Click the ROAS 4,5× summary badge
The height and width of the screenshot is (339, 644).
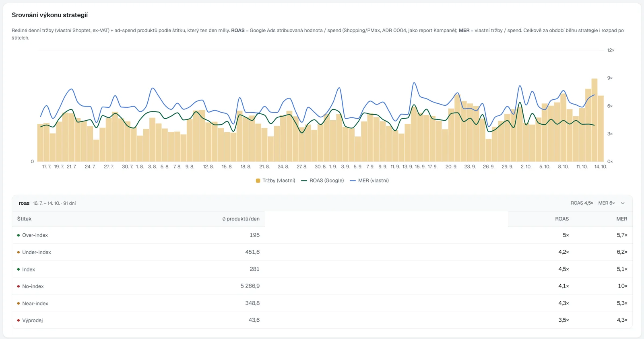(x=582, y=203)
